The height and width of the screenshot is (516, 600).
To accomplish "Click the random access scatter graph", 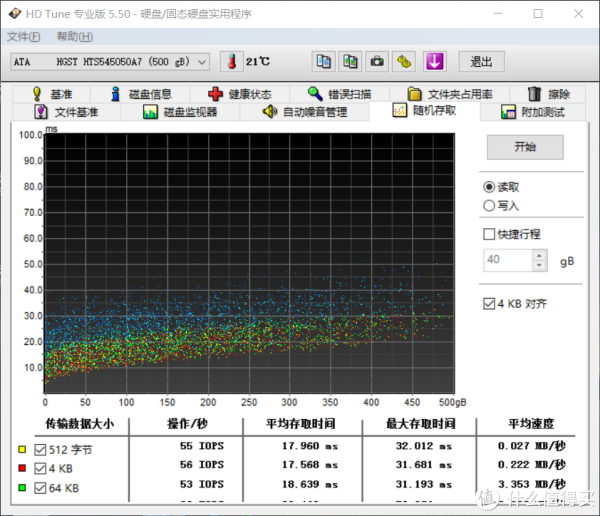I will click(249, 263).
